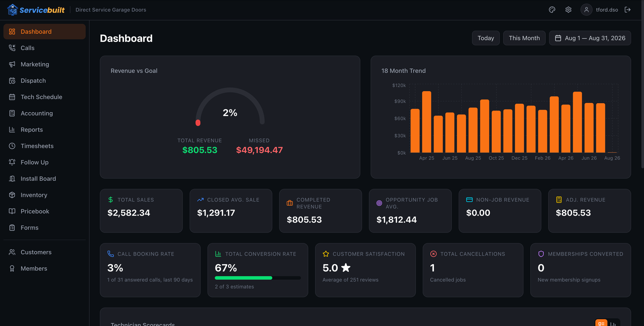
Task: Open settings via the gear icon
Action: pyautogui.click(x=568, y=10)
